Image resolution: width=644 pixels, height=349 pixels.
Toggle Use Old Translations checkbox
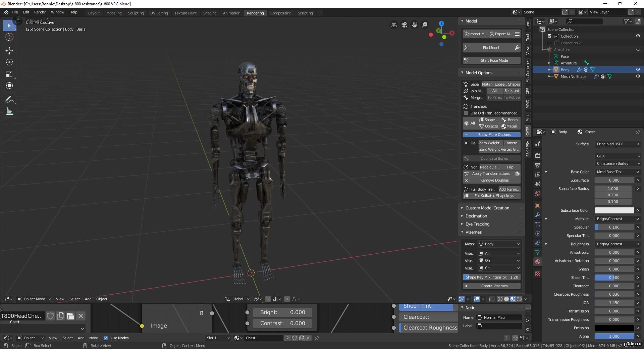click(466, 113)
